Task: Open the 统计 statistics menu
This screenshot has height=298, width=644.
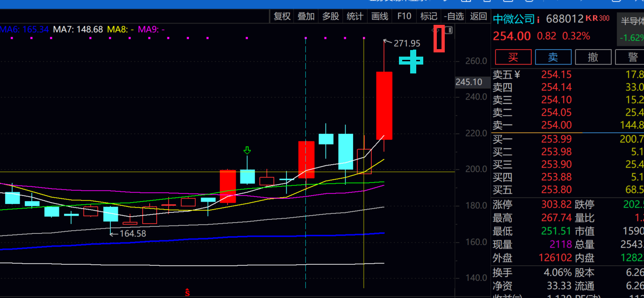Action: (x=355, y=16)
